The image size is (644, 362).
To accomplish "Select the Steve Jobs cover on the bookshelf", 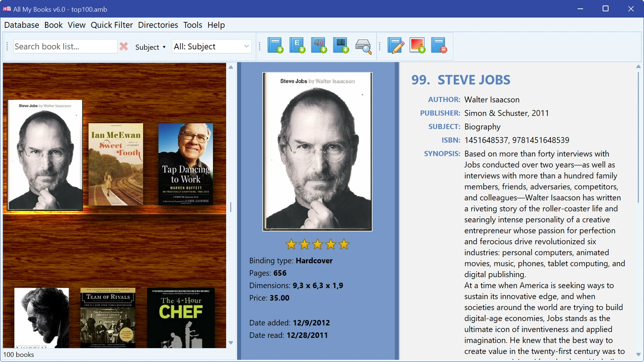I will pyautogui.click(x=45, y=155).
